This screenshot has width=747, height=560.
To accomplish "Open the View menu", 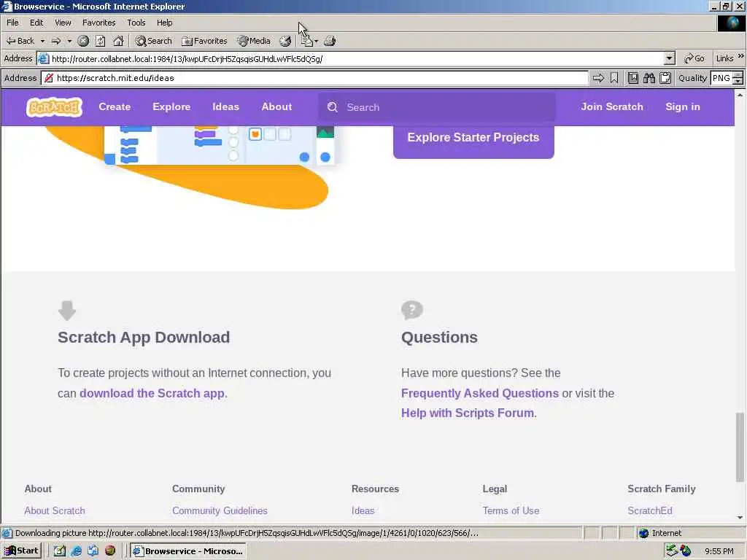I will tap(63, 23).
